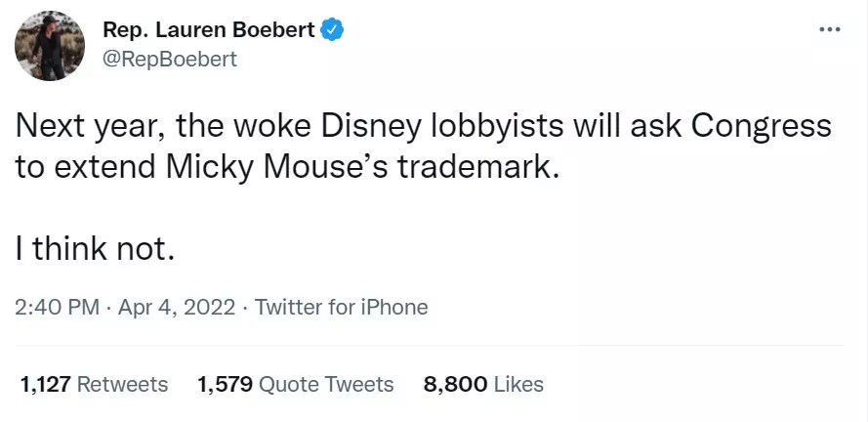Open Lauren Boebert's profile avatar photo
This screenshot has height=422, width=868.
coord(49,46)
